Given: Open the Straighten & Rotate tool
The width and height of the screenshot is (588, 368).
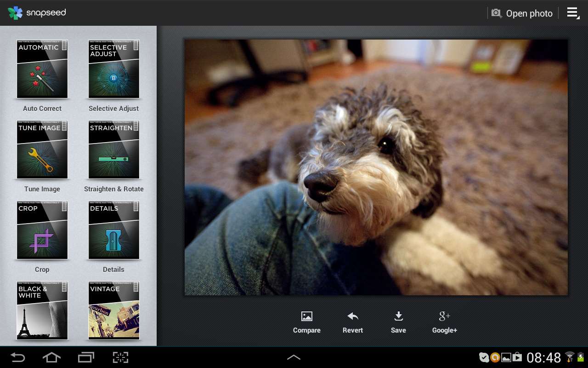Looking at the screenshot, I should [x=113, y=149].
